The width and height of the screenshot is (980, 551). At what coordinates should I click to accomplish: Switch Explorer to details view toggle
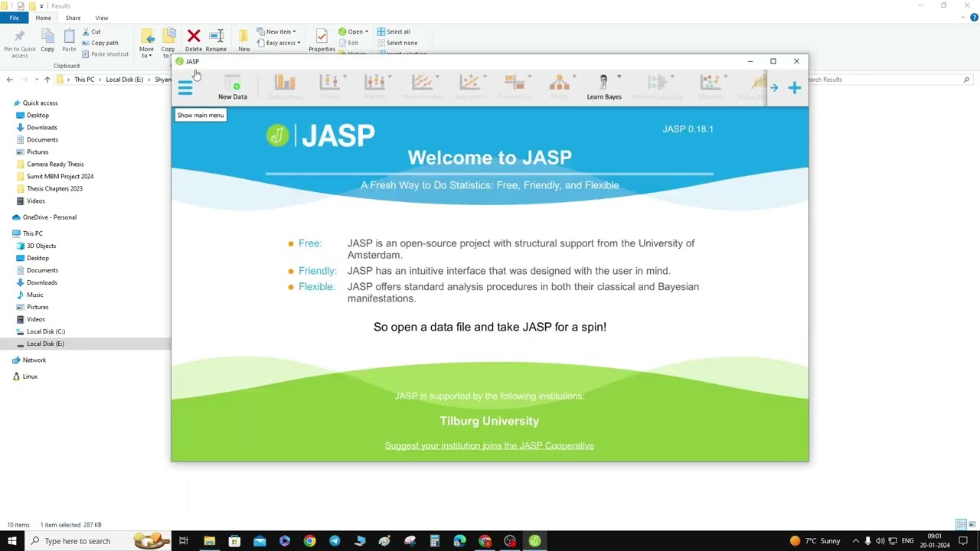pyautogui.click(x=960, y=525)
